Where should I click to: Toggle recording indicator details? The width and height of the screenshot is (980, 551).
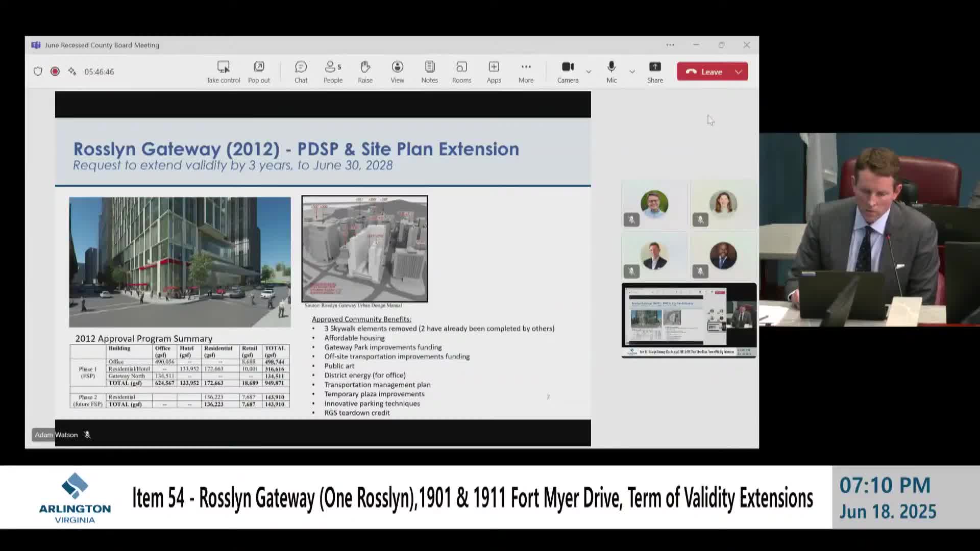[55, 71]
